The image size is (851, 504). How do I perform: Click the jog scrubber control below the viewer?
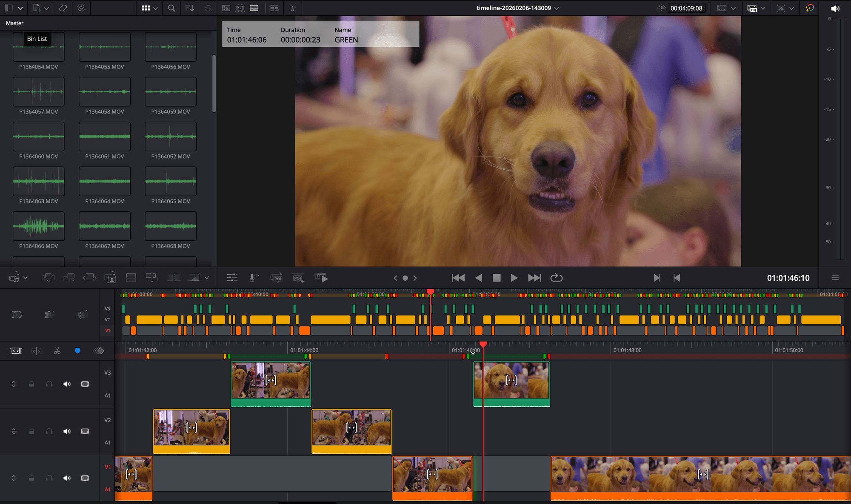pos(405,278)
